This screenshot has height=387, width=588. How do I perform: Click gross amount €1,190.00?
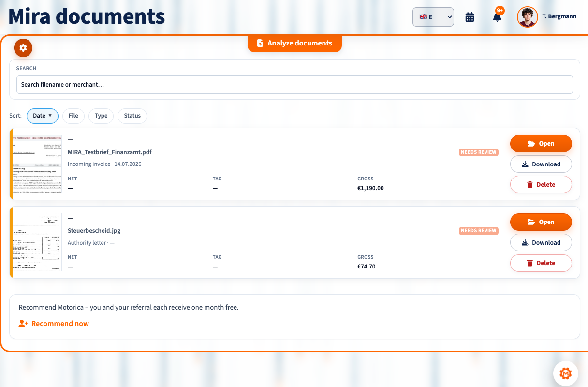[370, 188]
